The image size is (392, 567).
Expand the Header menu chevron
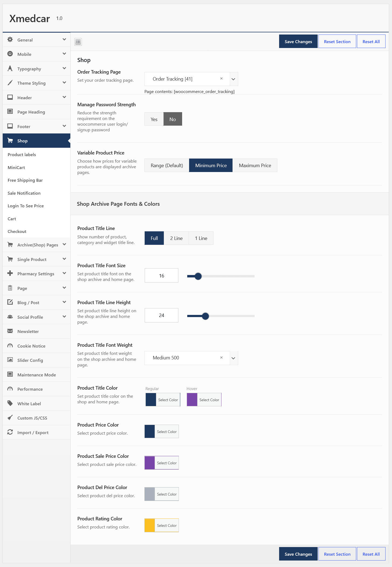coord(64,97)
